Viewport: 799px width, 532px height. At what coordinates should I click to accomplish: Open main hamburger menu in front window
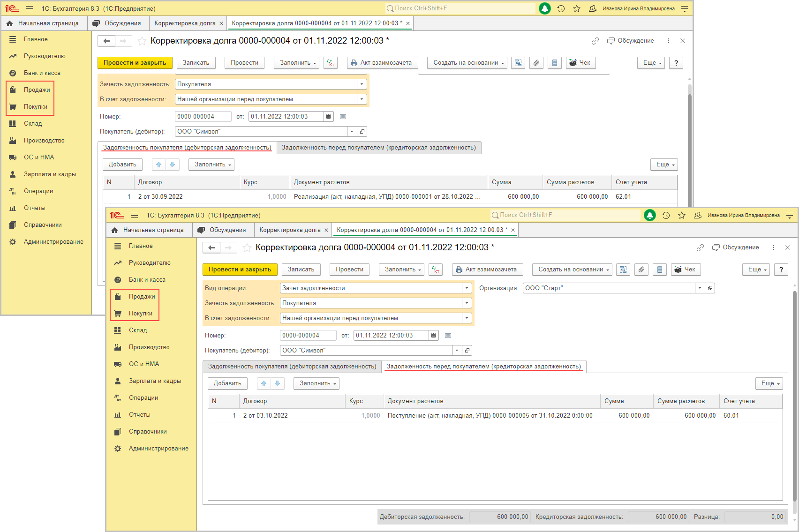coord(135,215)
